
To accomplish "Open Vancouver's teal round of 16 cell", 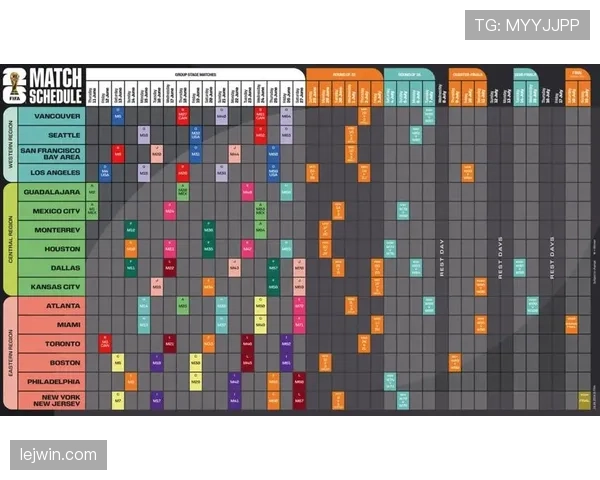I will [x=429, y=116].
